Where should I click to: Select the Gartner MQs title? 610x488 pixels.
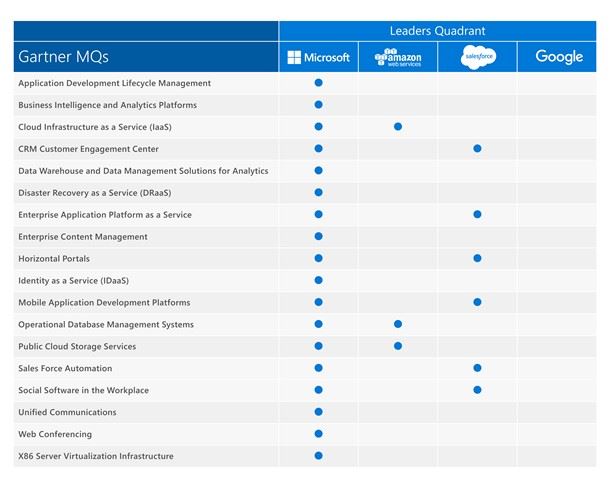tap(63, 57)
